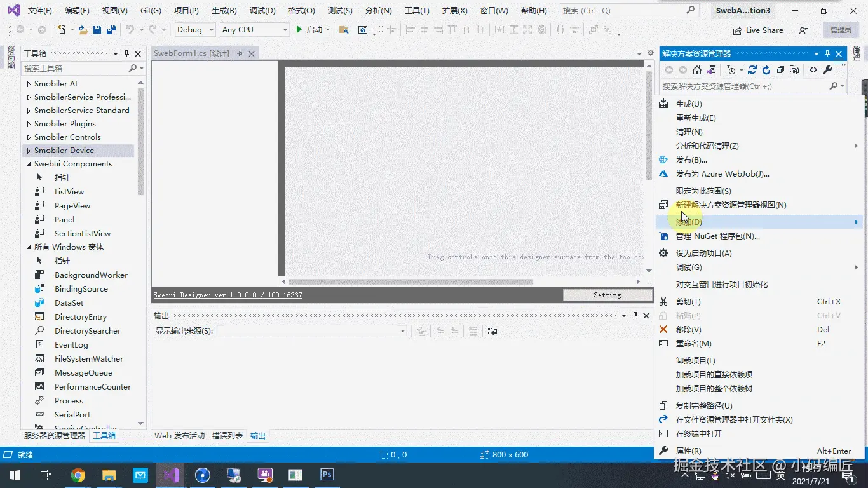868x488 pixels.
Task: Select FileSystemWatcher toolbox item
Action: 89,359
